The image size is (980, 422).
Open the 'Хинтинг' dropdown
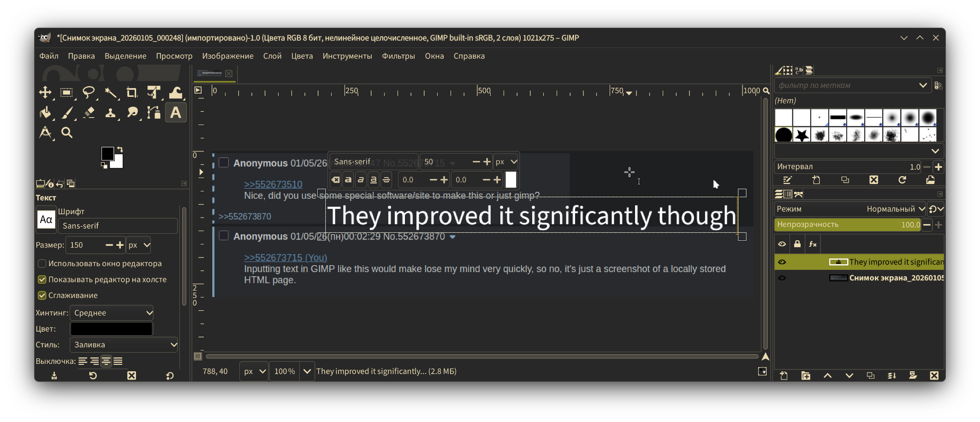coord(112,313)
